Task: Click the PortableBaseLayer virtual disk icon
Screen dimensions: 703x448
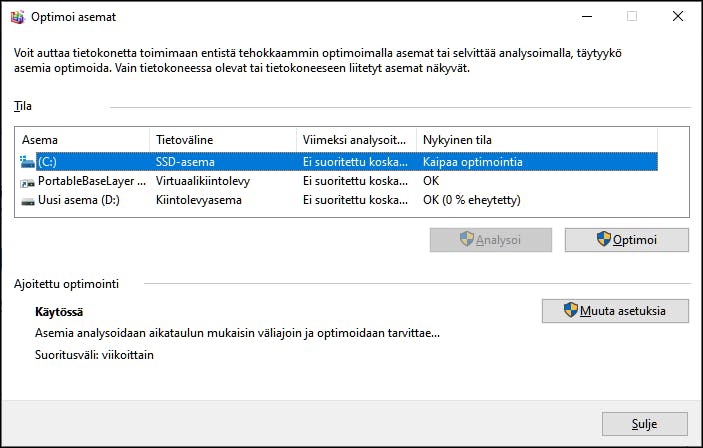Action: tap(27, 183)
